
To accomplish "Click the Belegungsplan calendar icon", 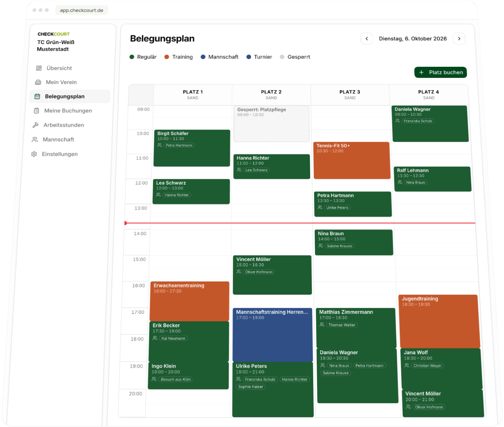I will [37, 96].
